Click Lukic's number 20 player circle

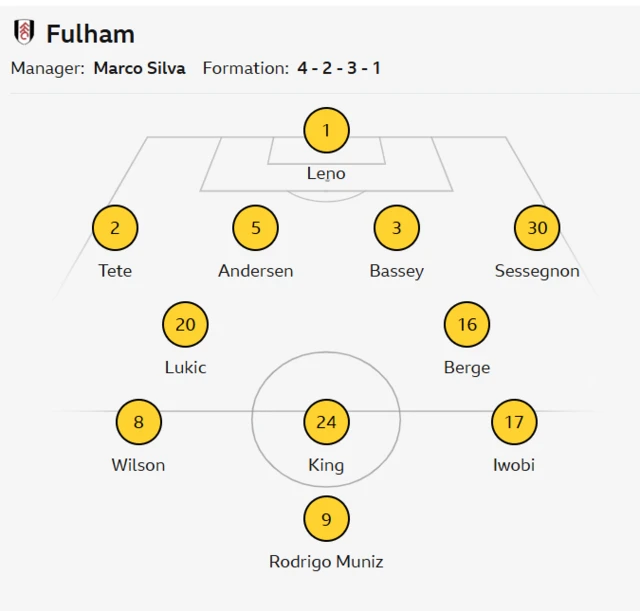coord(185,325)
